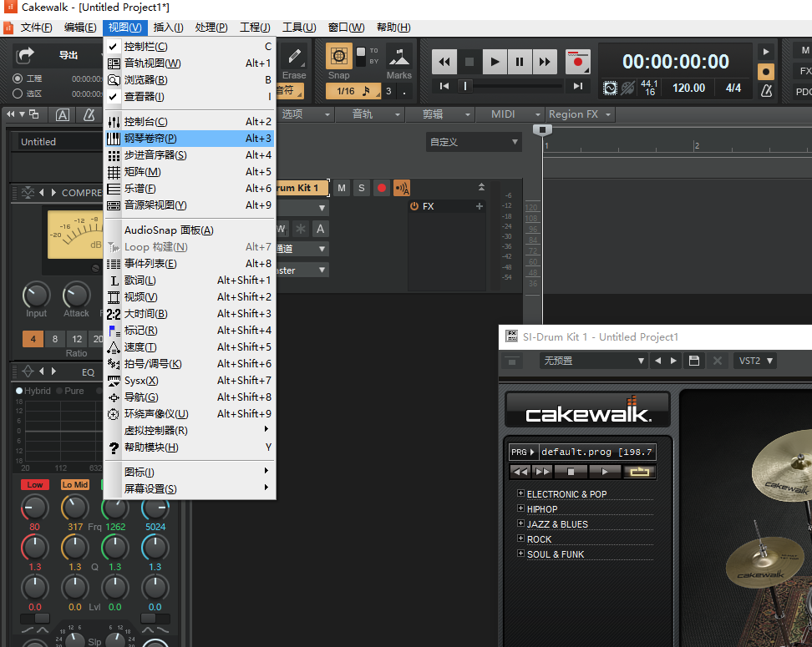
Task: Click the tempo value 120.00
Action: point(688,88)
